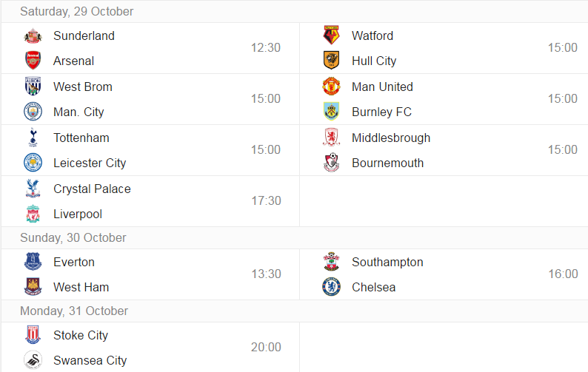
Task: Click the Southampton team name
Action: (x=387, y=263)
